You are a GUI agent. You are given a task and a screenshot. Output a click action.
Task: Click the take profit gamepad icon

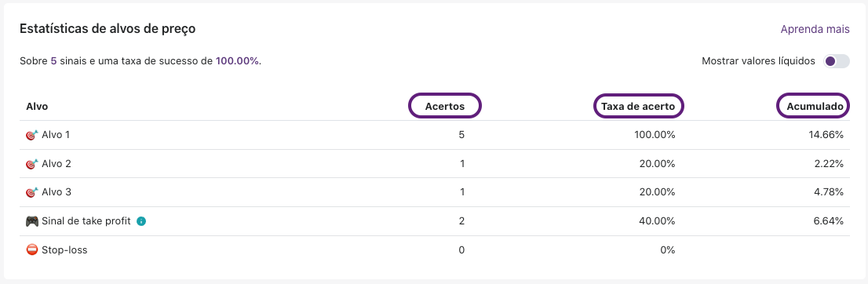32,221
